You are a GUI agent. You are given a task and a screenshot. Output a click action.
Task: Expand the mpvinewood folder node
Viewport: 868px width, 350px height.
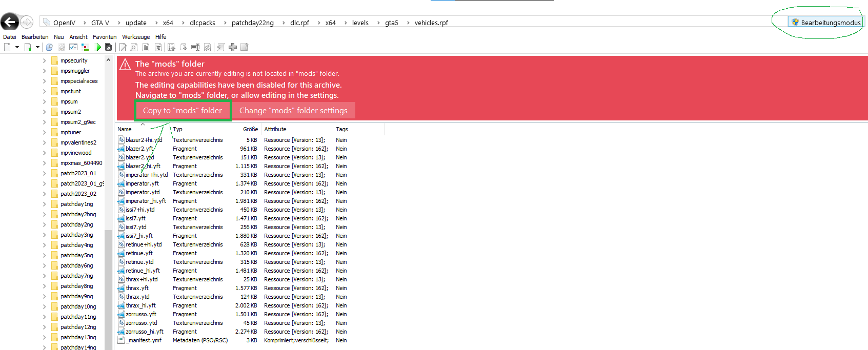44,153
